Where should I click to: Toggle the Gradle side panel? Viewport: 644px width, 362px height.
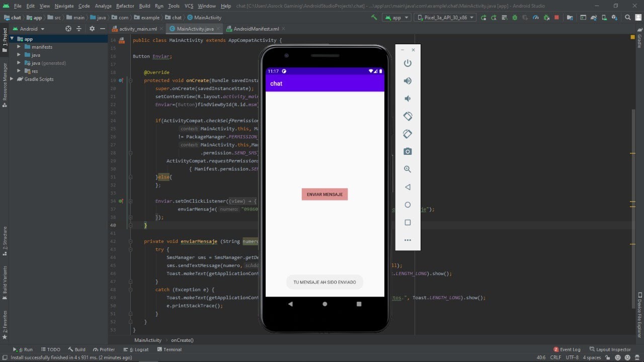click(x=639, y=37)
